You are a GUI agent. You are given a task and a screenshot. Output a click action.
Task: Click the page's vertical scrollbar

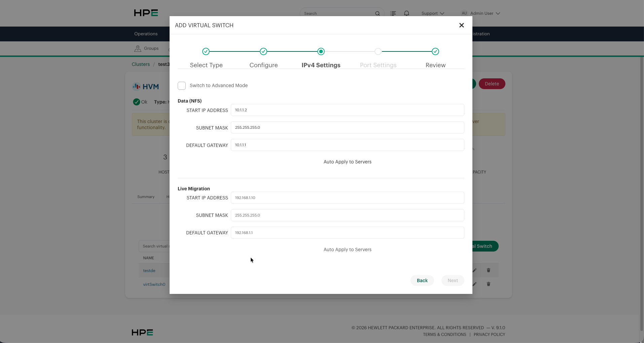[x=641, y=193]
